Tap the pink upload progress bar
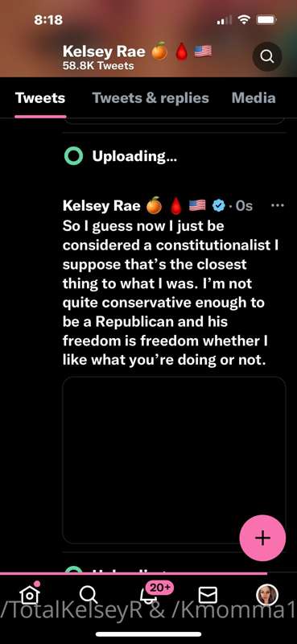This screenshot has width=297, height=644. click(133, 573)
